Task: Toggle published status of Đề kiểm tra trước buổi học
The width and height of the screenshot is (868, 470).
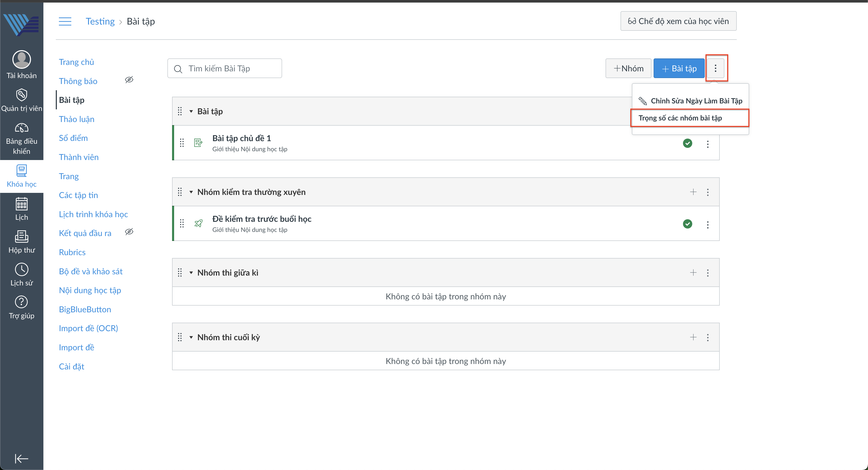Action: [x=687, y=224]
